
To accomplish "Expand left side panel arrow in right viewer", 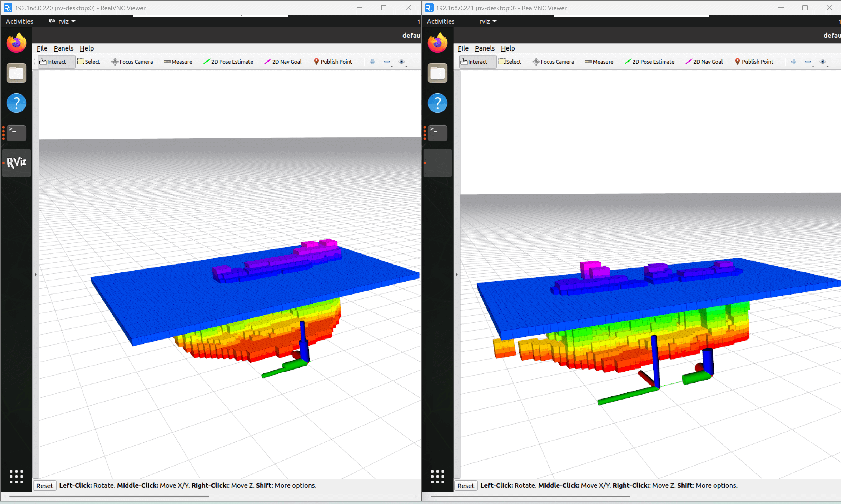I will pos(457,275).
